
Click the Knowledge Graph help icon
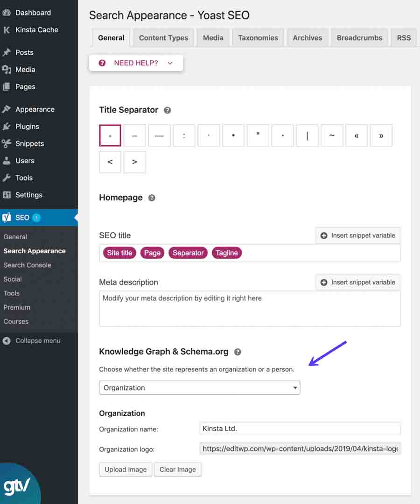pos(238,352)
